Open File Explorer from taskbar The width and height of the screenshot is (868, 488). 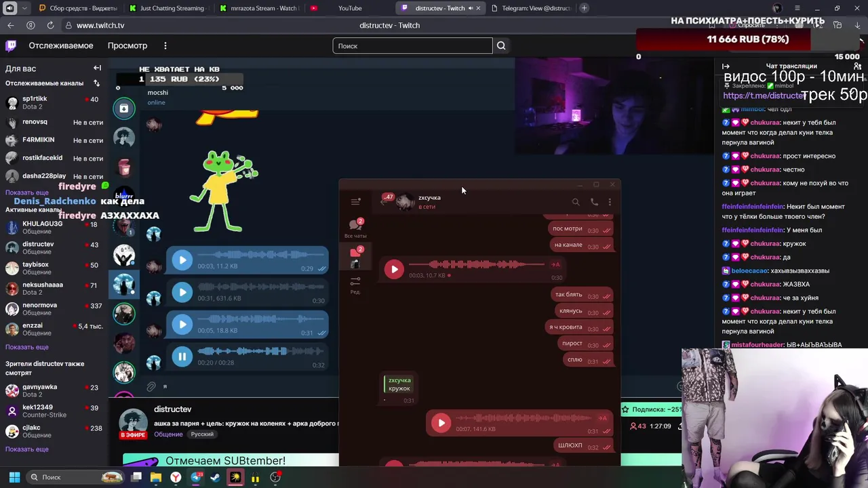click(156, 477)
